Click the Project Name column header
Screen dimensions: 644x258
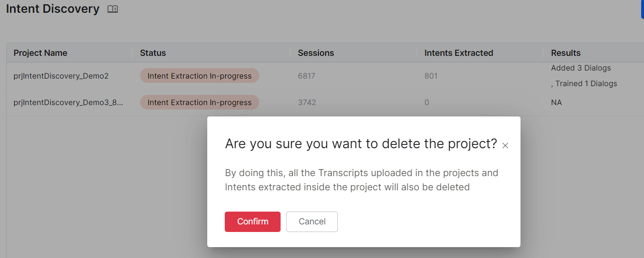pos(40,53)
